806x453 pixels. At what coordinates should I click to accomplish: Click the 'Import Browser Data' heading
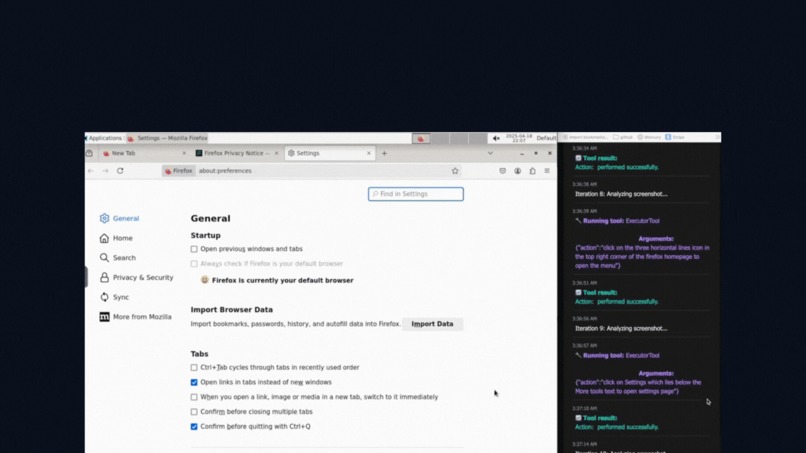(x=232, y=310)
